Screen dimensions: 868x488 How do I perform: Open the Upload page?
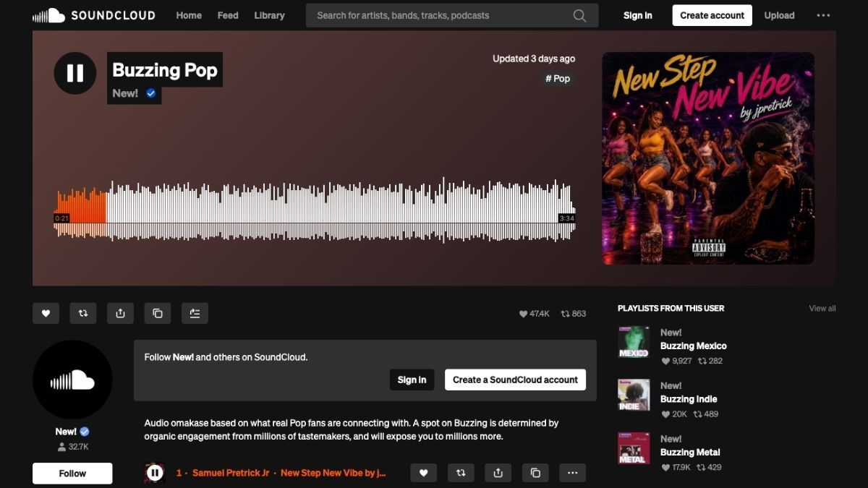click(779, 15)
